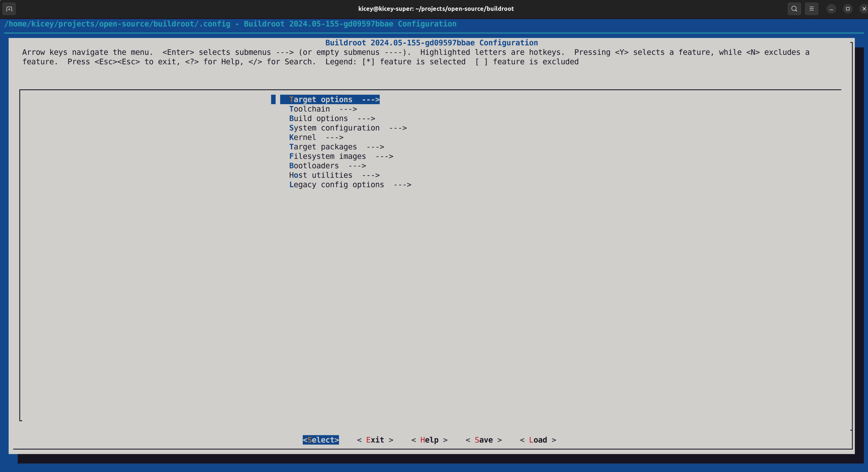Open the Host utilities submenu

coord(320,175)
